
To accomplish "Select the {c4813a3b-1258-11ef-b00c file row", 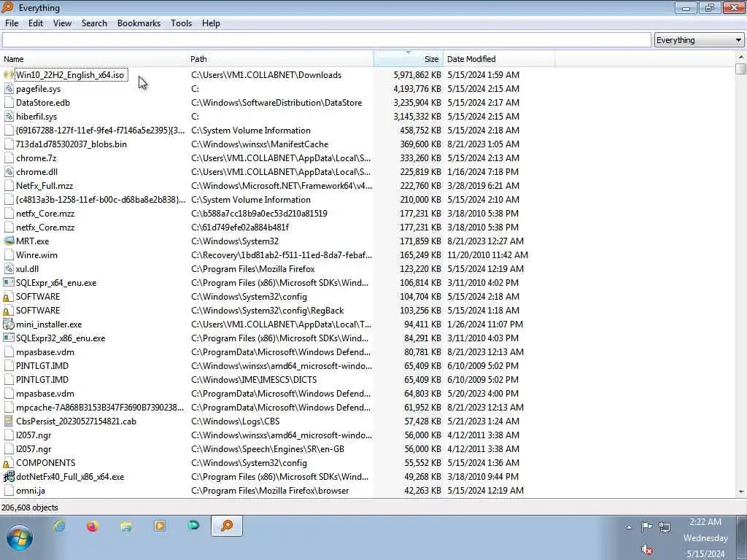I will pyautogui.click(x=101, y=200).
